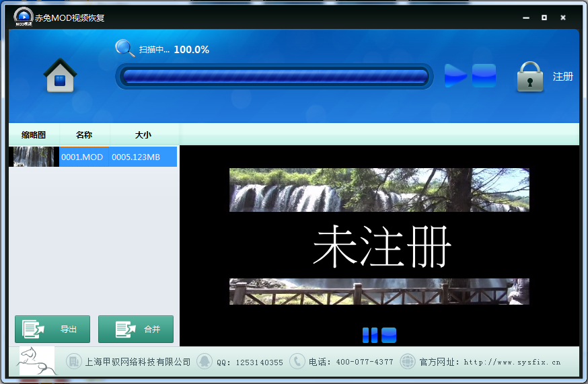
Task: Select the file name 0001.MOD
Action: (82, 157)
